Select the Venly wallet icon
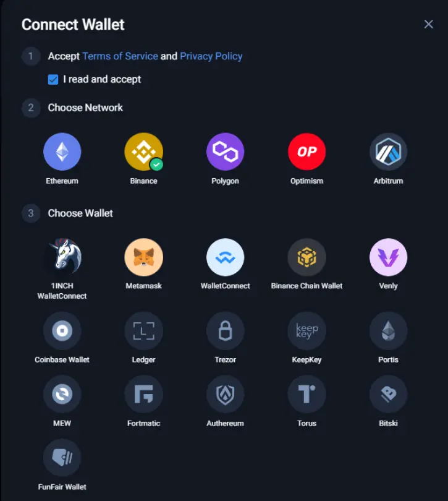 388,257
